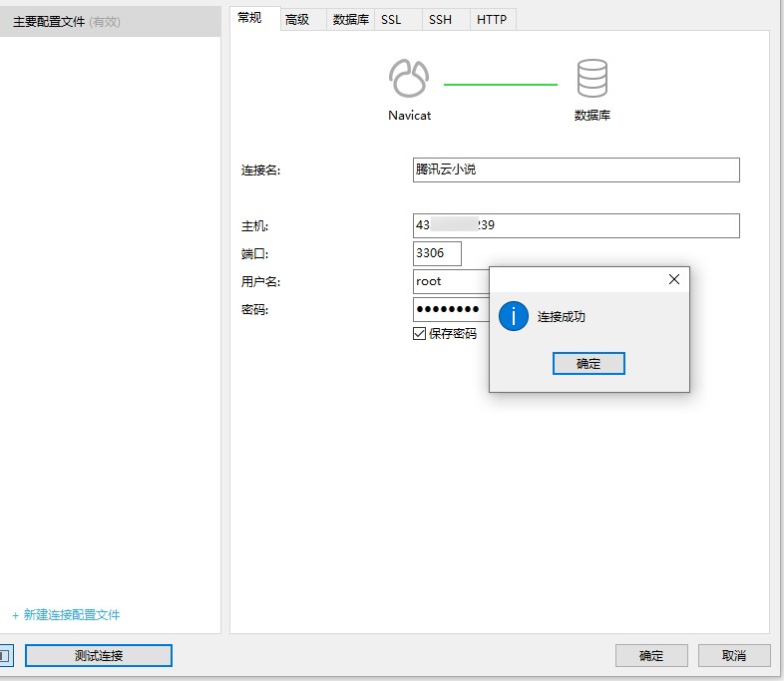The width and height of the screenshot is (784, 681).
Task: Select the 主要配置文件 profile entry
Action: tap(110, 22)
